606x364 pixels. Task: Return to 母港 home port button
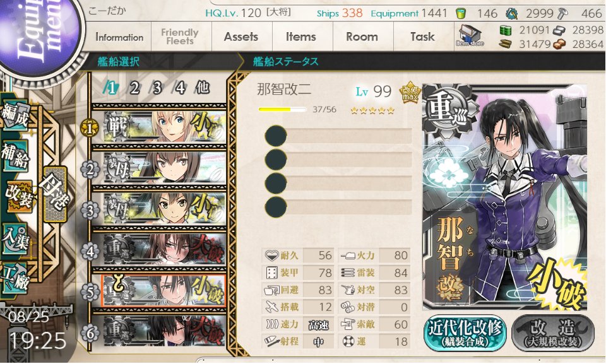[x=55, y=194]
